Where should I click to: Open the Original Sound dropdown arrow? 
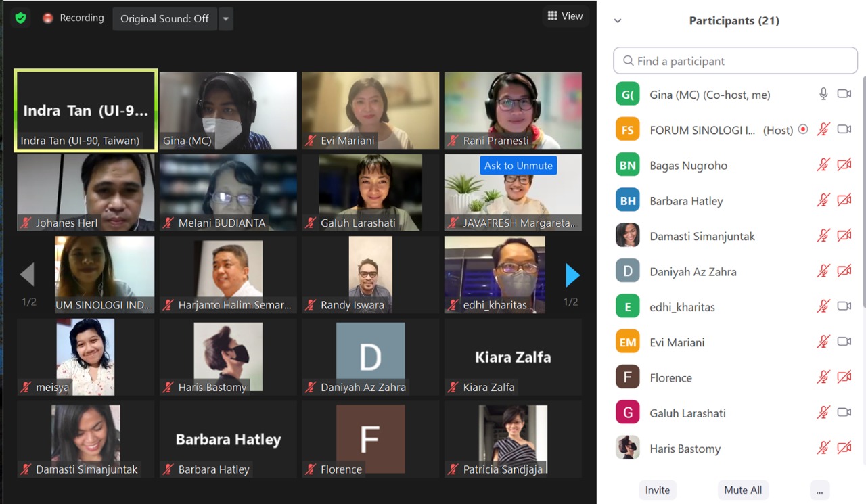[x=226, y=19]
